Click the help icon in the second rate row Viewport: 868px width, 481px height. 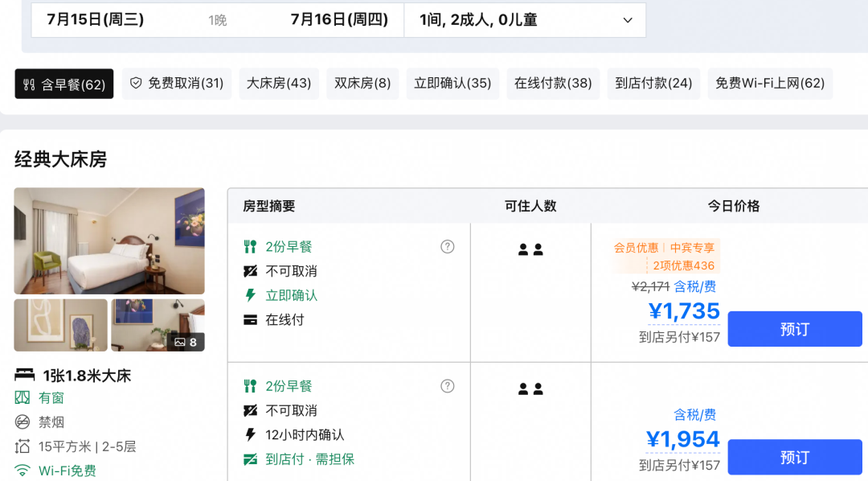pos(448,386)
